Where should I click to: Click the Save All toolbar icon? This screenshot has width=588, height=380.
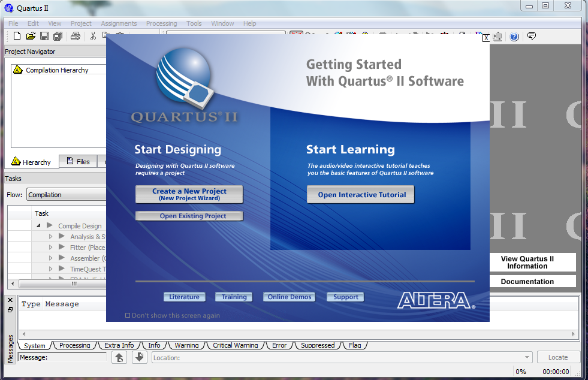58,36
